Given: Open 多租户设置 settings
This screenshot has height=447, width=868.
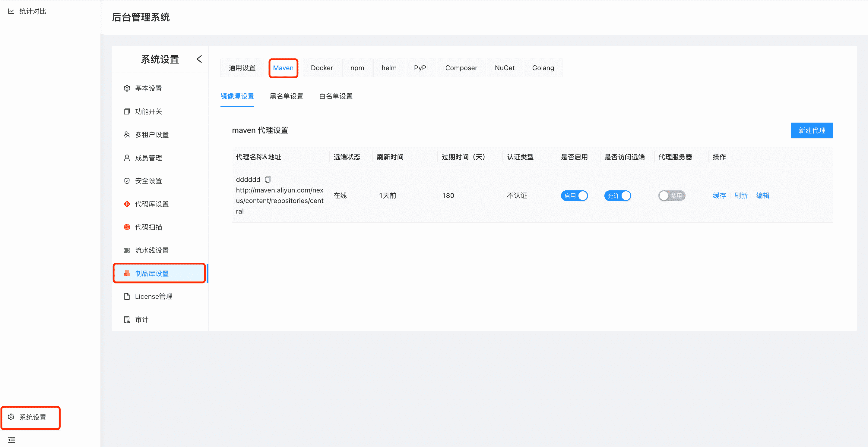Looking at the screenshot, I should coord(151,134).
